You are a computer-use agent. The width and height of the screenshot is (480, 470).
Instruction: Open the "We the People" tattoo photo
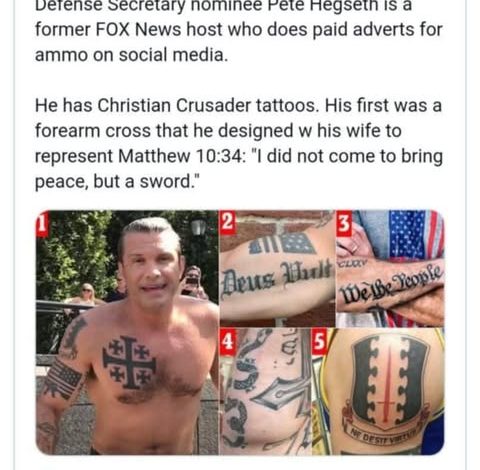pos(390,268)
